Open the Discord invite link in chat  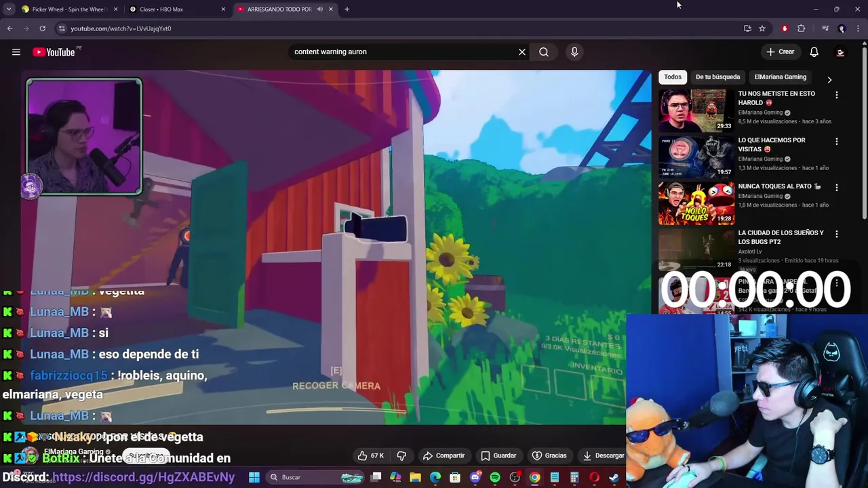[x=144, y=477]
